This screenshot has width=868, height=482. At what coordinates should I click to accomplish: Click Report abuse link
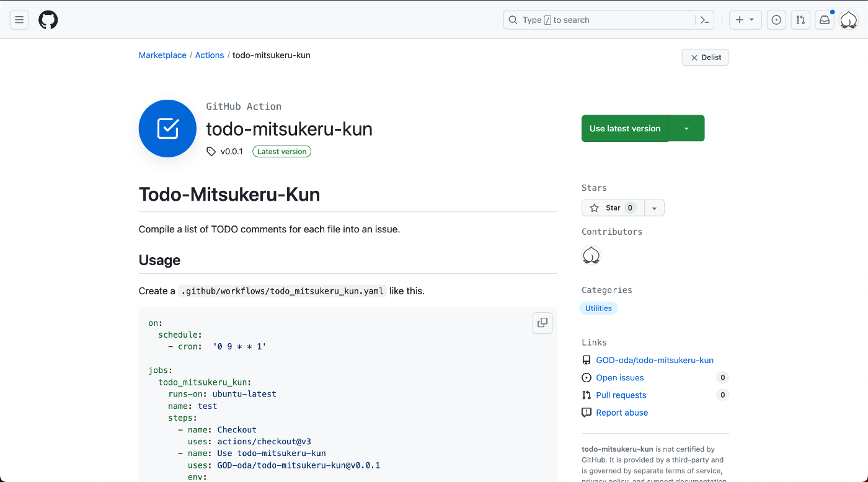[x=622, y=412]
